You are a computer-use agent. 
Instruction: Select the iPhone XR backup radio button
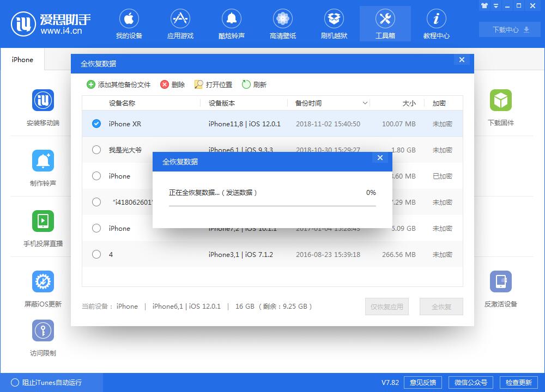pyautogui.click(x=96, y=124)
